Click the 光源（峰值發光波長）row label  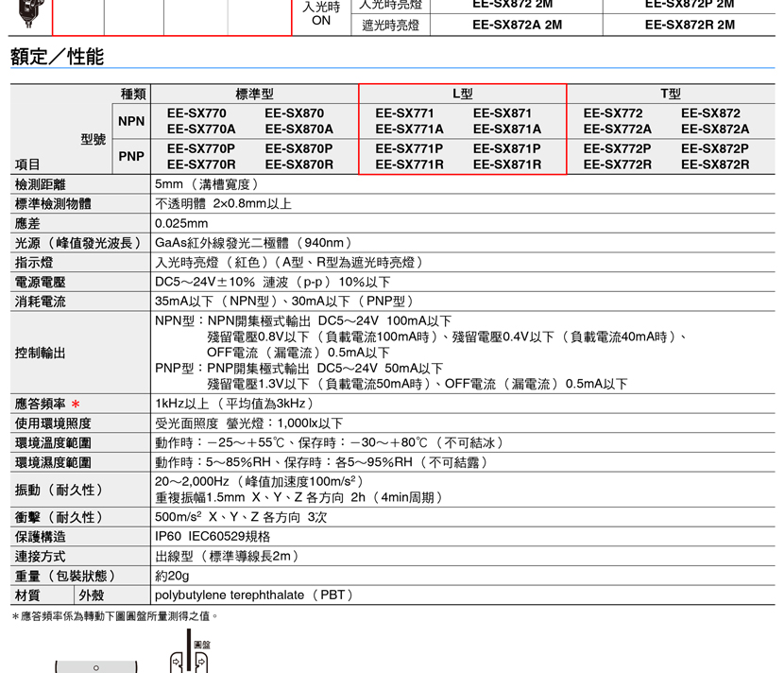tap(77, 243)
